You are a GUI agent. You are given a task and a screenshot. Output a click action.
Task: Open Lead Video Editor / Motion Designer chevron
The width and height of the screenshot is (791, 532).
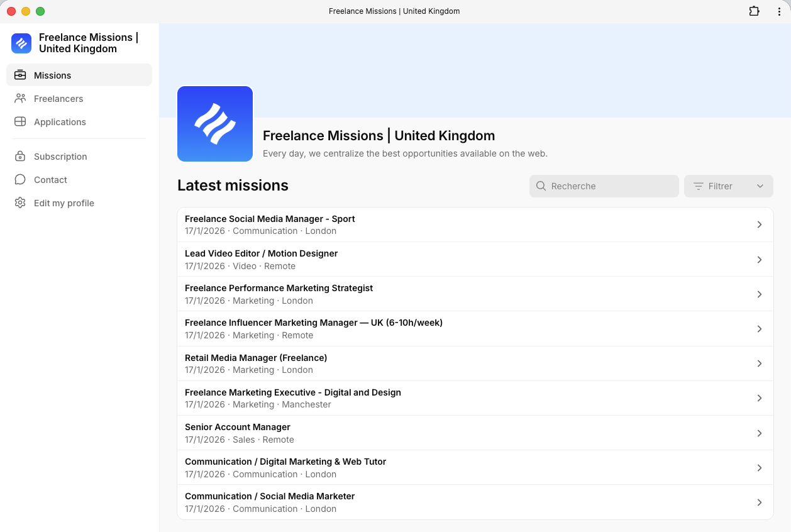(760, 260)
